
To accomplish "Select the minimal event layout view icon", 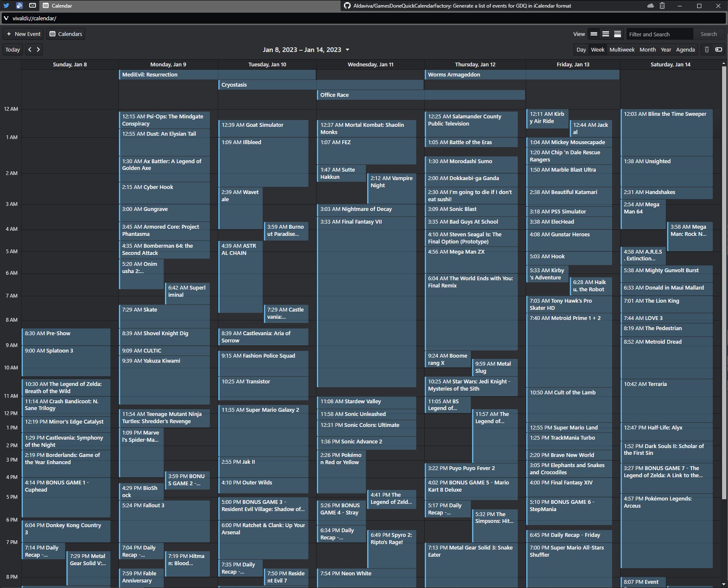I will click(x=594, y=34).
